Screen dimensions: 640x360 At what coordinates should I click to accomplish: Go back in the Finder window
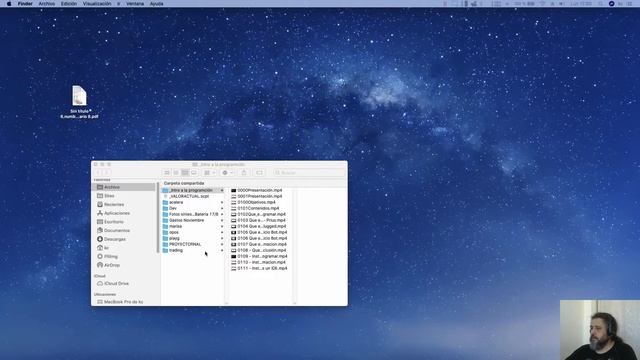coord(98,173)
